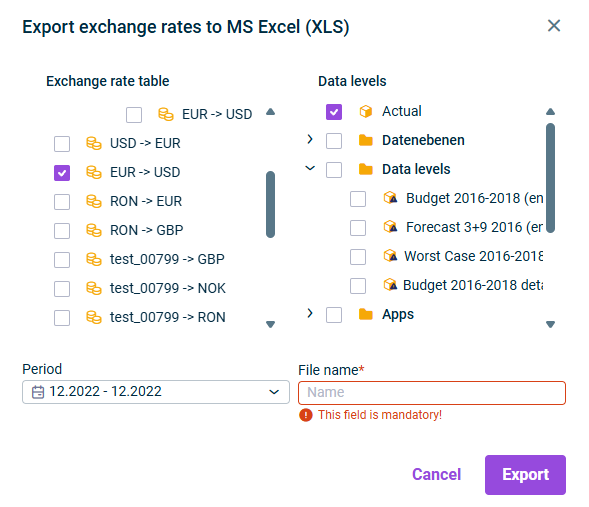Click the cube icon next to Actual
The width and height of the screenshot is (589, 507).
[x=365, y=111]
